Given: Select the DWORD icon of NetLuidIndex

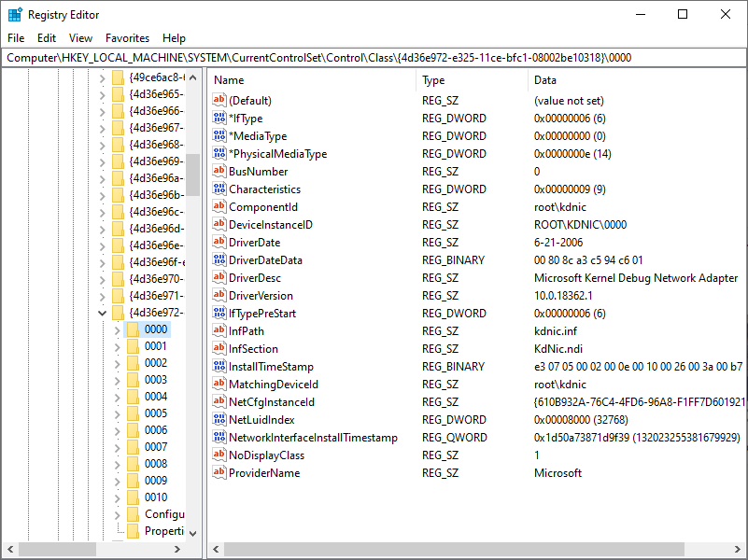Looking at the screenshot, I should coord(219,419).
